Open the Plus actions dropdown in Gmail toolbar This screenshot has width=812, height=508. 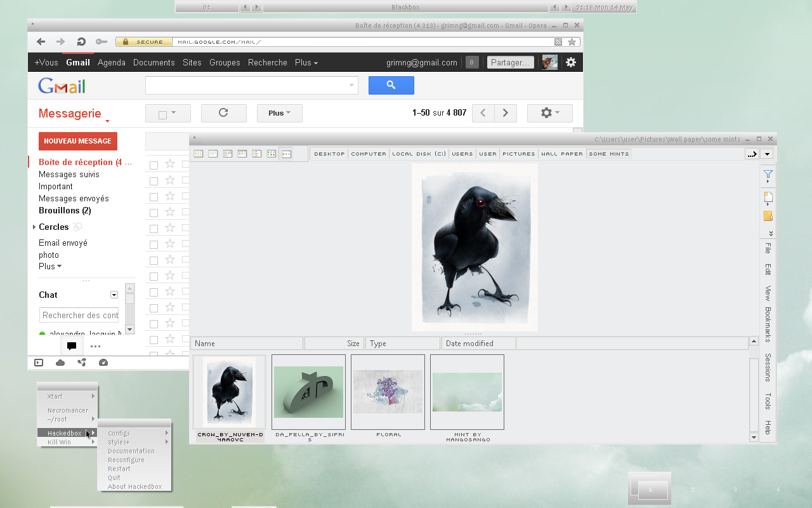click(280, 113)
